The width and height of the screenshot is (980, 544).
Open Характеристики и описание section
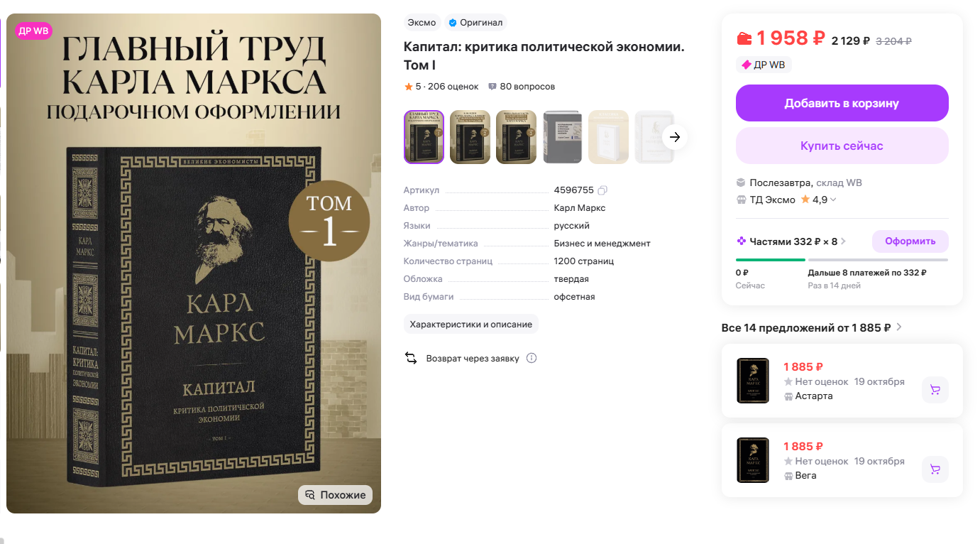coord(471,324)
